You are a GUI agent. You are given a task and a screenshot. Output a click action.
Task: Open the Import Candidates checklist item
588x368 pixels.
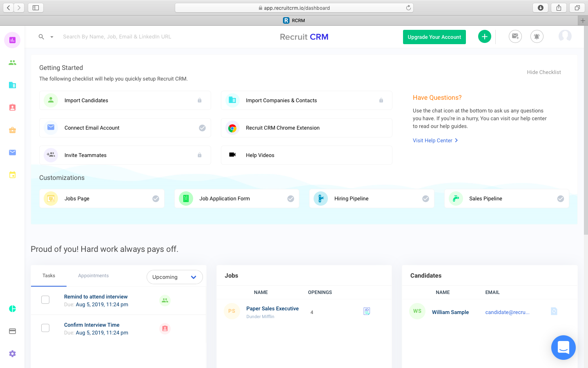[125, 101]
